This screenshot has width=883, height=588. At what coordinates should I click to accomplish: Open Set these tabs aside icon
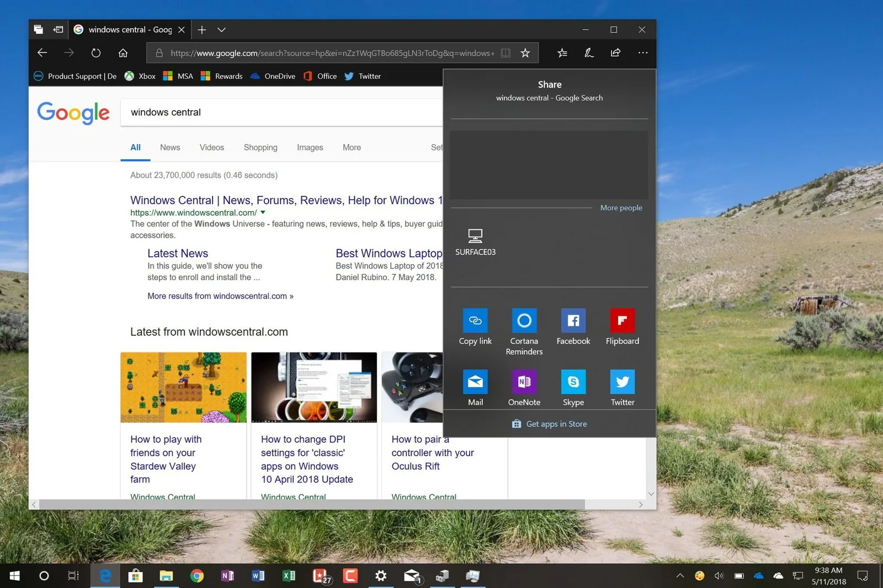pyautogui.click(x=58, y=30)
